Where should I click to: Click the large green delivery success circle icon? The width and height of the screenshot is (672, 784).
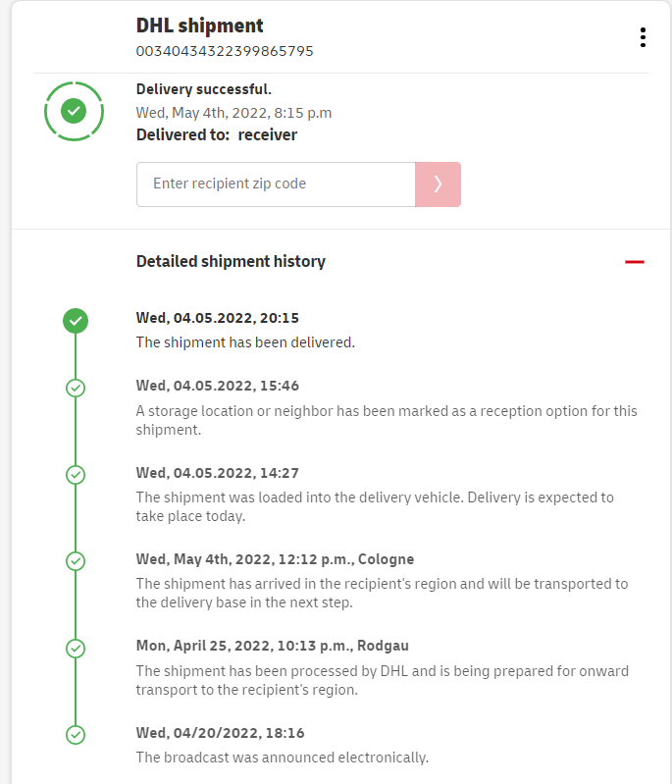click(x=74, y=111)
